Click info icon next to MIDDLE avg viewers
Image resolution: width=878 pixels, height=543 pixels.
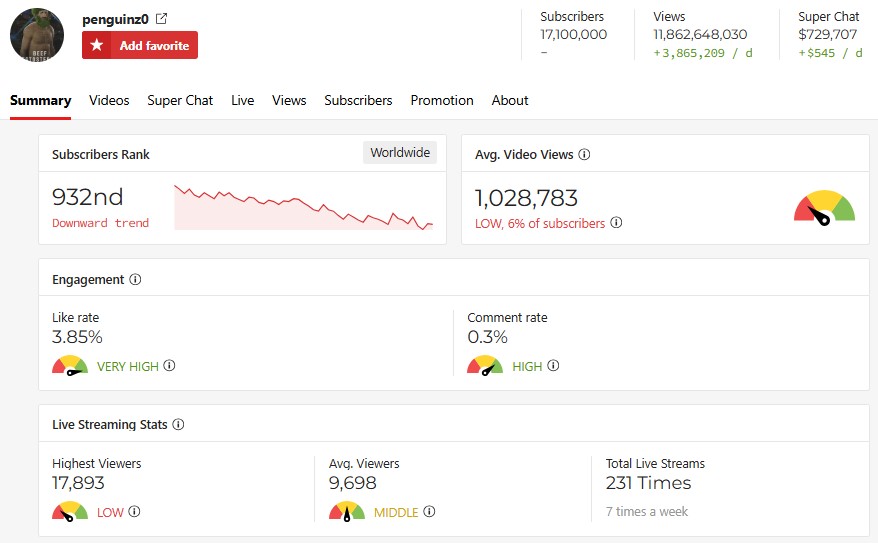click(429, 512)
